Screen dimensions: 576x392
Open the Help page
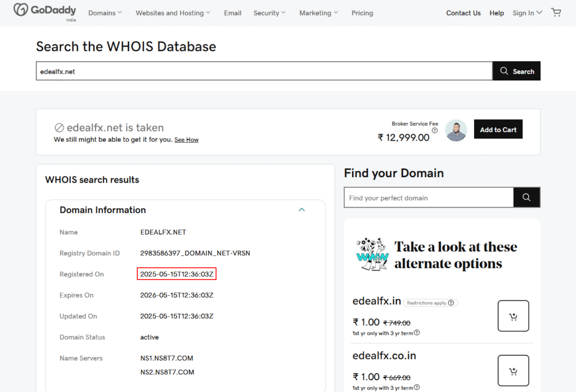(x=497, y=13)
